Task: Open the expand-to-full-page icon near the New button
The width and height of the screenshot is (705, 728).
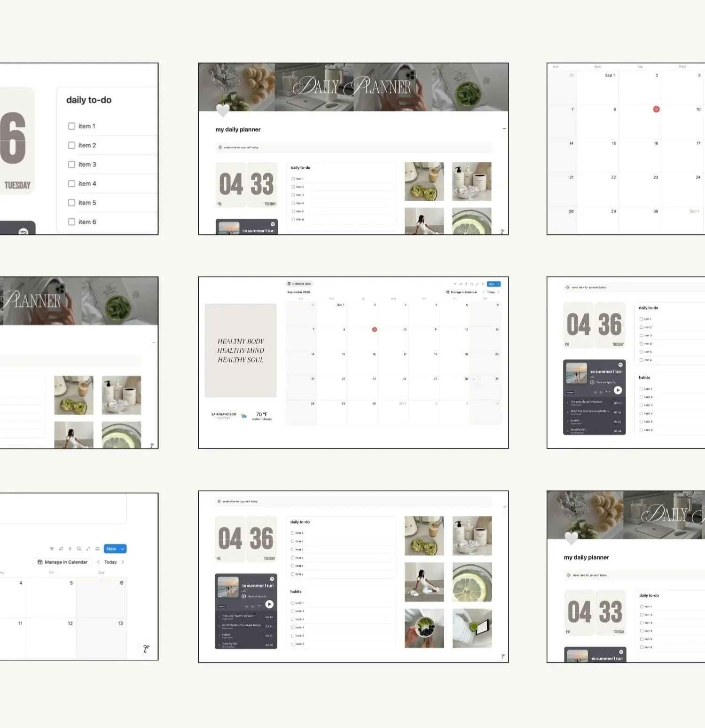Action: [x=477, y=284]
